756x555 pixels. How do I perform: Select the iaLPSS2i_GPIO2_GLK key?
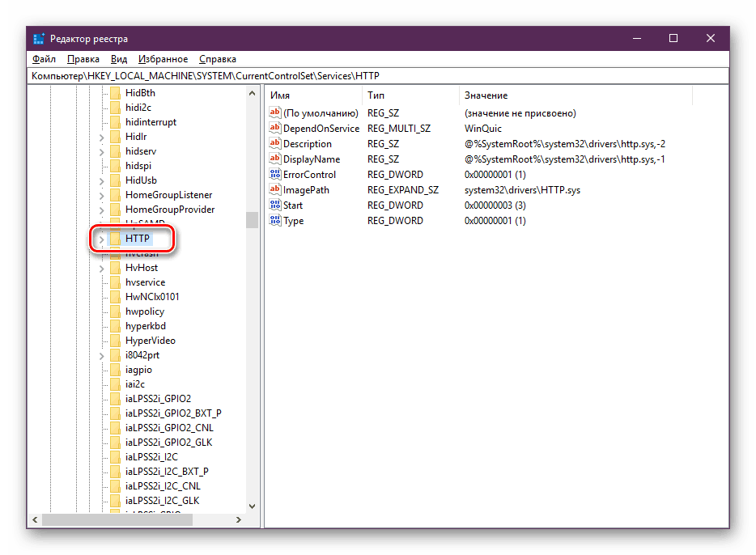click(168, 443)
